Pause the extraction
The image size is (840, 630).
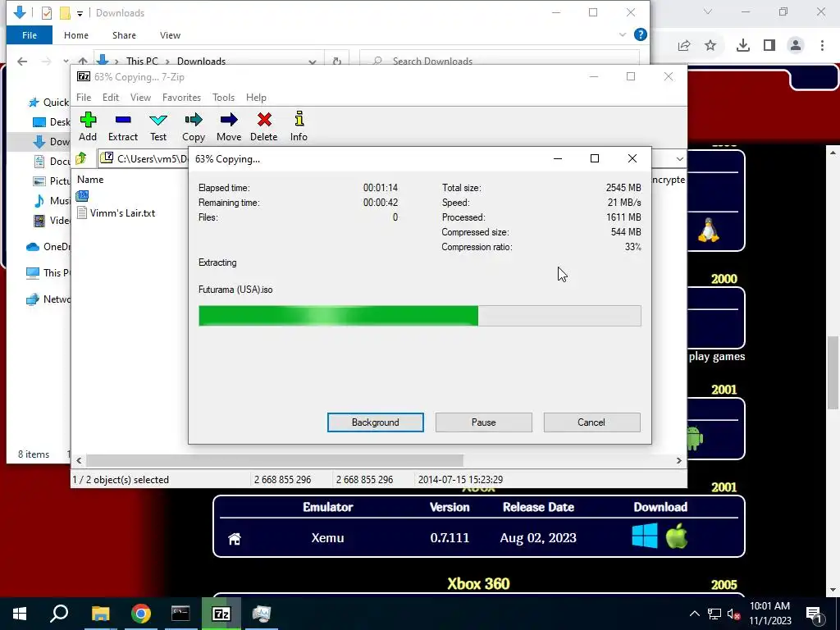(x=484, y=422)
